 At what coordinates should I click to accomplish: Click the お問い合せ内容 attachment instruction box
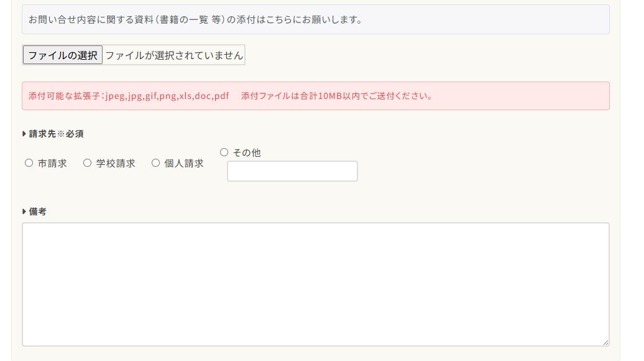(315, 19)
